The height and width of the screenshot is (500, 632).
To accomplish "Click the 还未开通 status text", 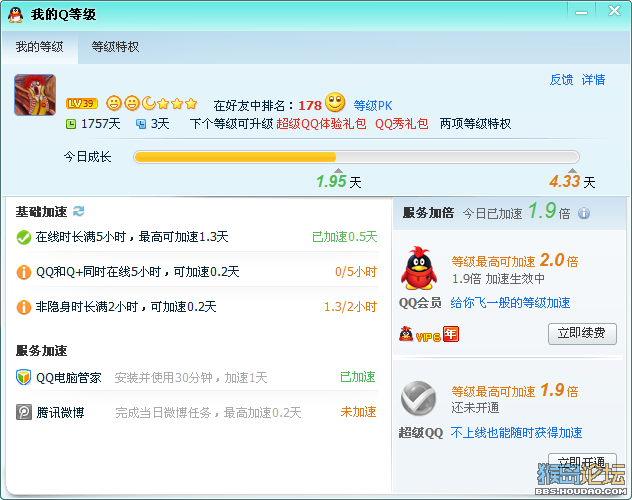I will (x=475, y=408).
